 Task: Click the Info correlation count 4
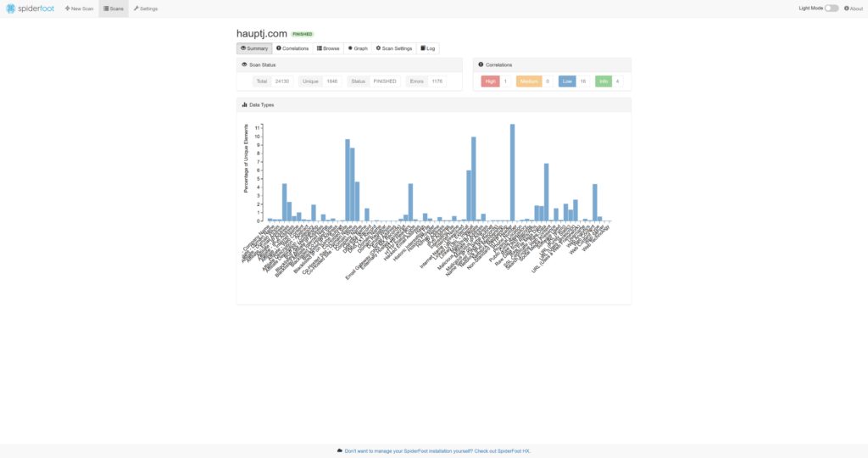pos(617,81)
